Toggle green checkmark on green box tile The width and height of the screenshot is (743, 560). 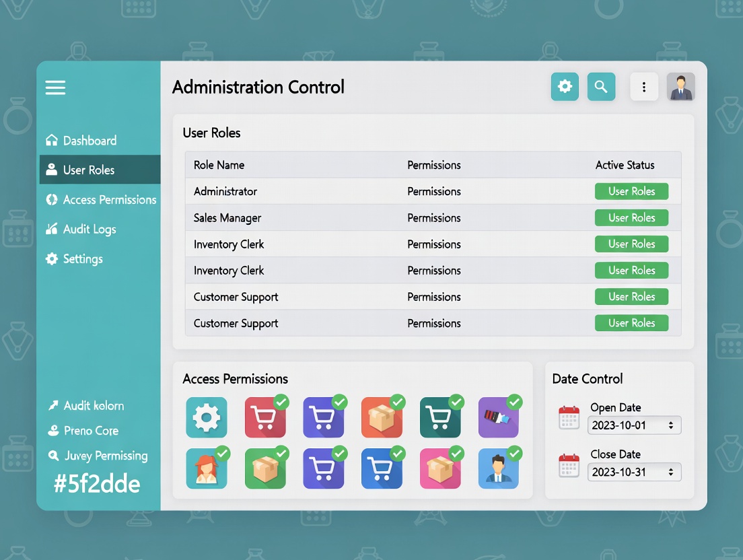pyautogui.click(x=281, y=453)
